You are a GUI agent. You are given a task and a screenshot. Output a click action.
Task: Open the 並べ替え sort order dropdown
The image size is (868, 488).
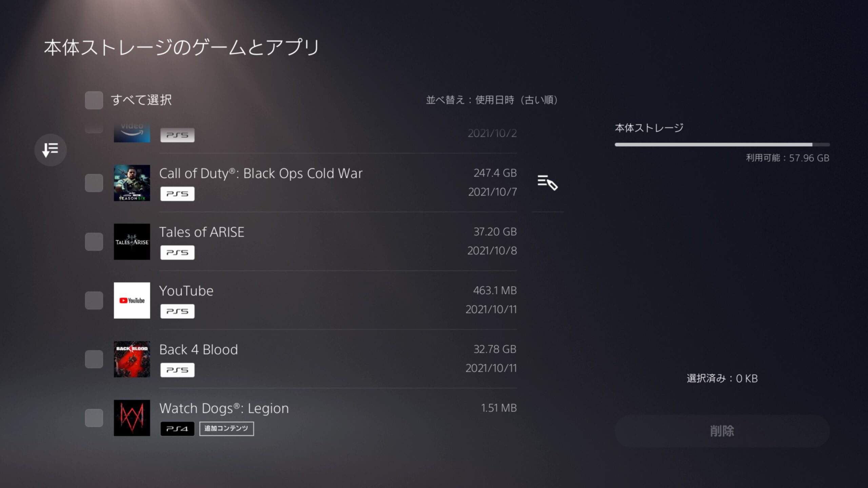coord(492,100)
